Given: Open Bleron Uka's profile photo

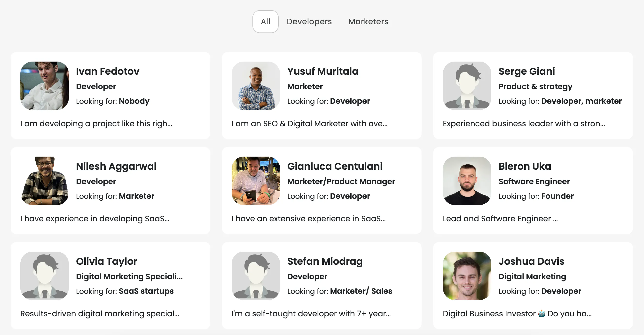Looking at the screenshot, I should [x=467, y=181].
